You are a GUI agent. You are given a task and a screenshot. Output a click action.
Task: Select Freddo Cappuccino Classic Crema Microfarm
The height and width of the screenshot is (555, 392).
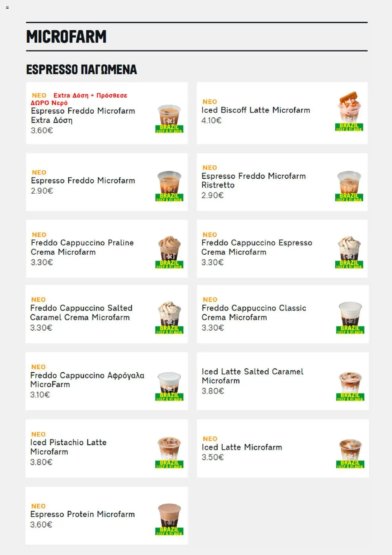point(283,314)
